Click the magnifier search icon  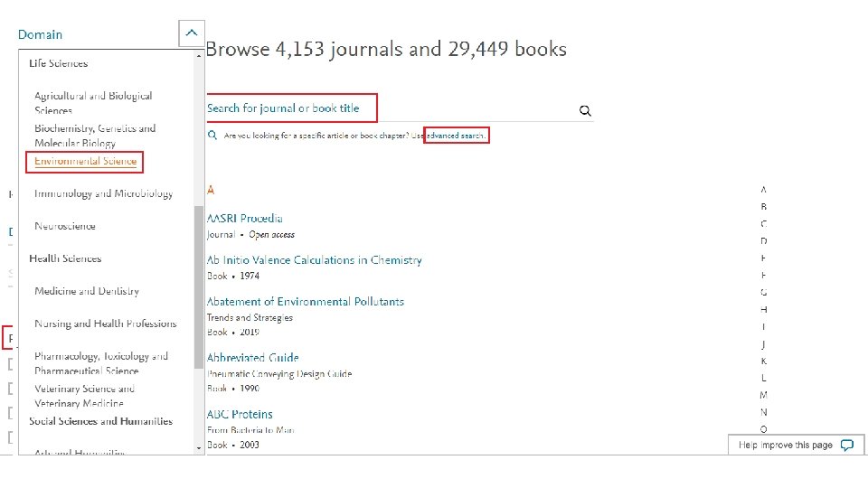pos(585,111)
